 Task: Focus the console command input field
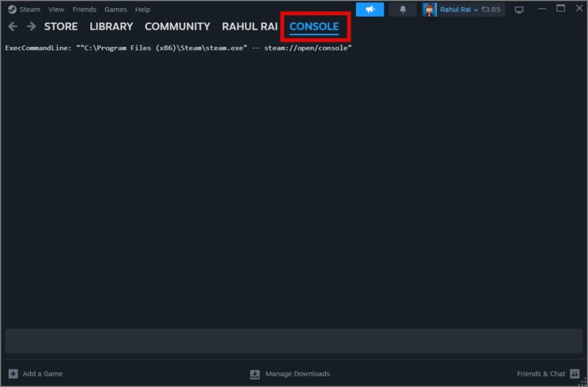pos(293,341)
